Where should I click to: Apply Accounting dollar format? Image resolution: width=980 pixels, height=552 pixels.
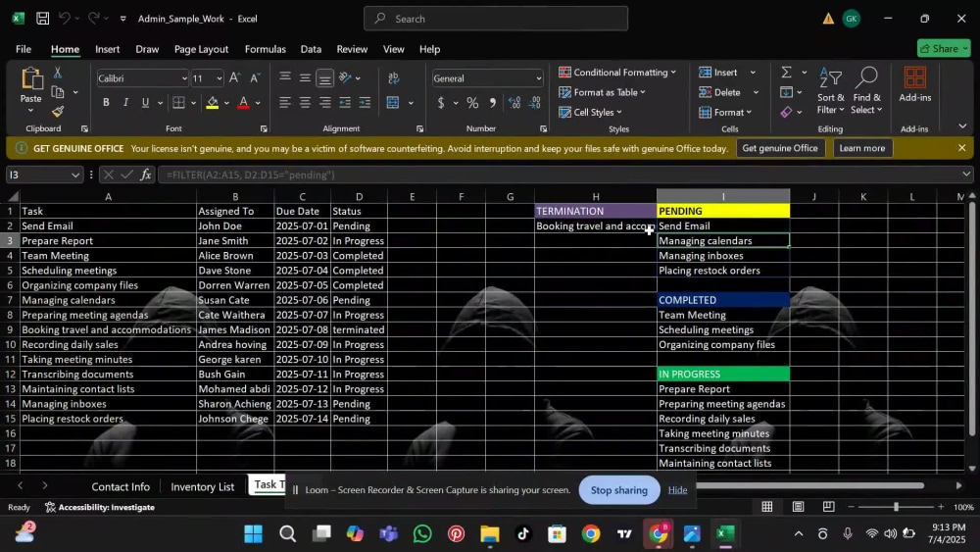click(441, 103)
